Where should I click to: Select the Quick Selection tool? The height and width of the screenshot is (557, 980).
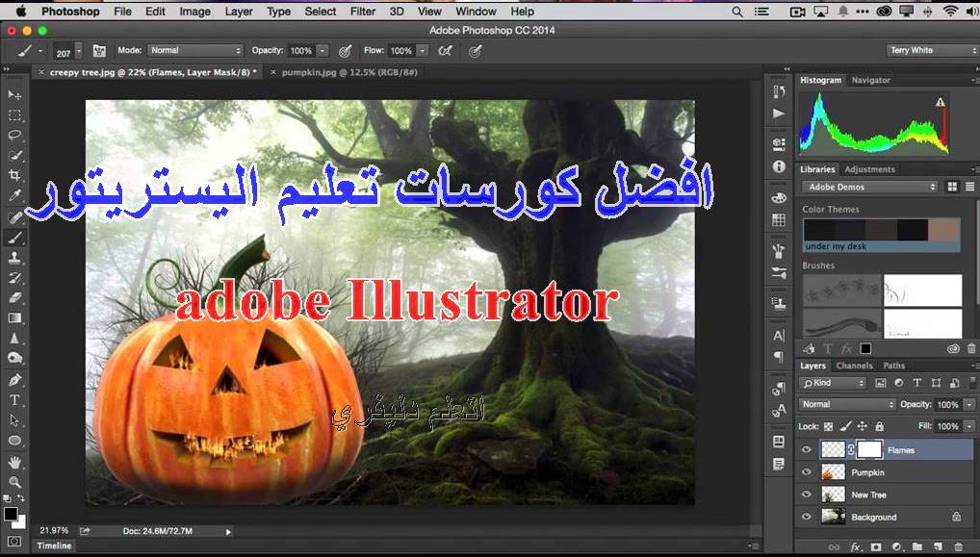14,156
